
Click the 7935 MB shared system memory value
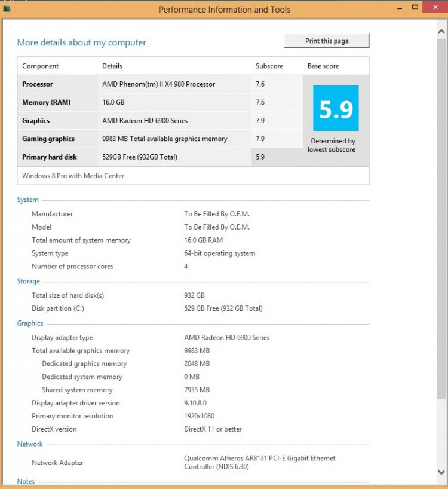[197, 390]
